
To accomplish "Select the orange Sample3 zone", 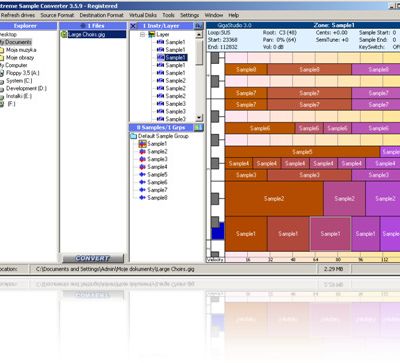I will pyautogui.click(x=246, y=175).
